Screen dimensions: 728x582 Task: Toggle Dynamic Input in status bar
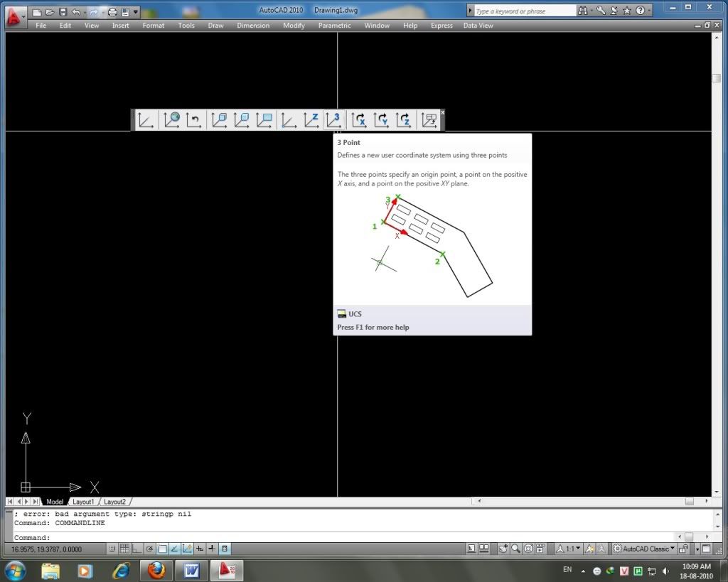tap(200, 549)
